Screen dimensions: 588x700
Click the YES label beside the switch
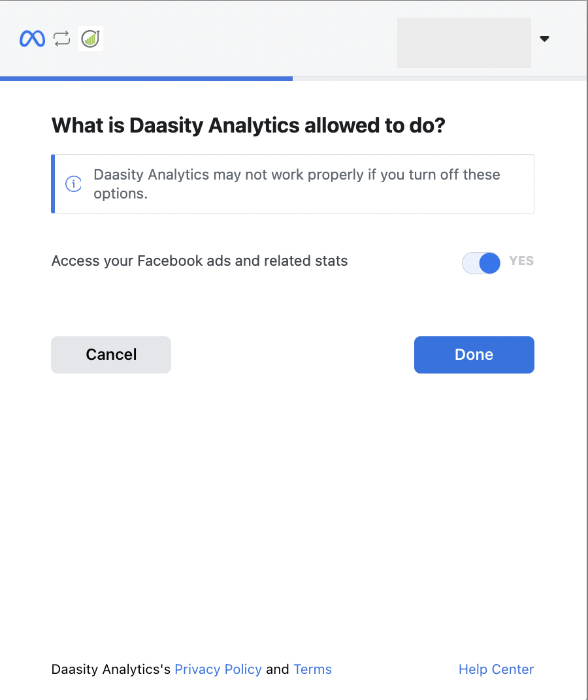[x=521, y=261]
